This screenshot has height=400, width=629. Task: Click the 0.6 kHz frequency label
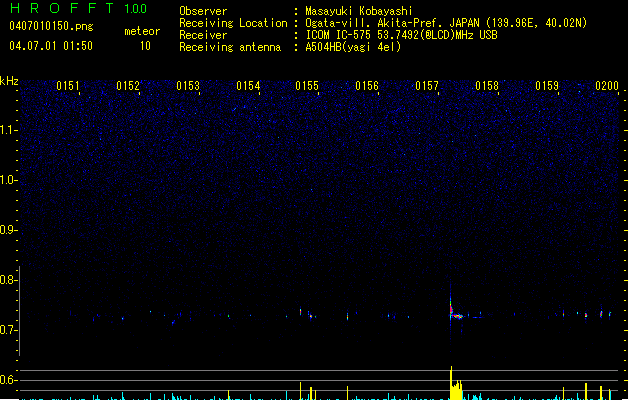(8, 380)
